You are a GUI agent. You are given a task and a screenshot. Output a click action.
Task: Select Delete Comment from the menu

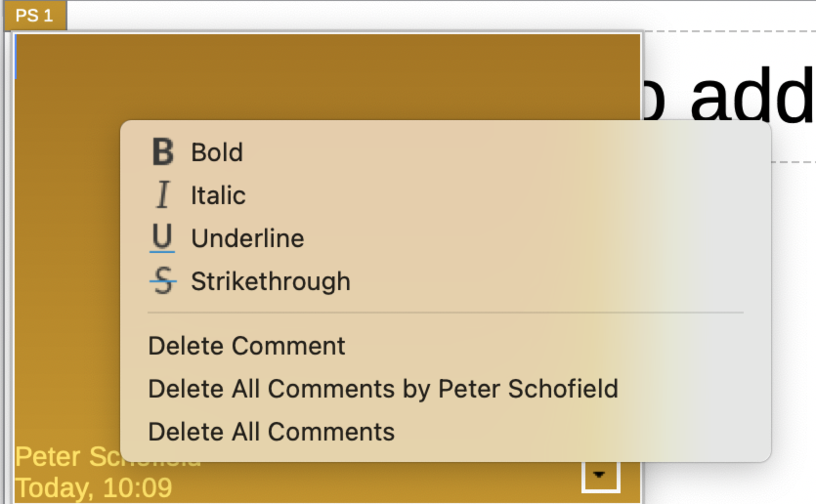click(247, 346)
